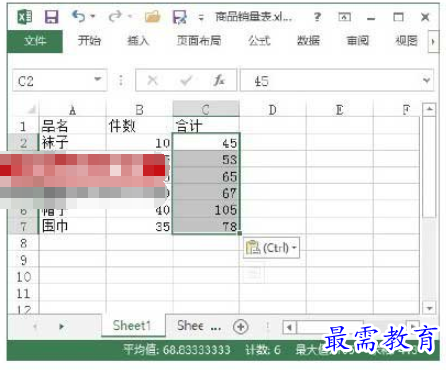The width and height of the screenshot is (446, 370).
Task: Click cell with value 67
Action: (x=206, y=193)
